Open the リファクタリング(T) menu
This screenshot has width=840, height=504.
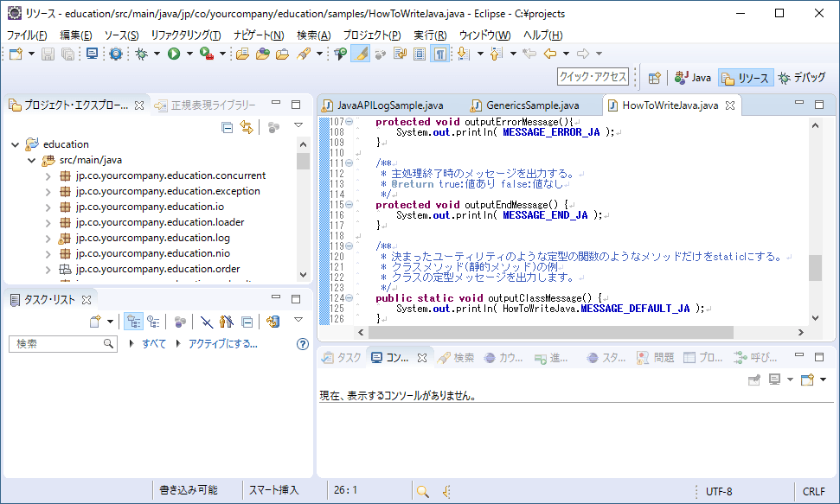click(185, 35)
